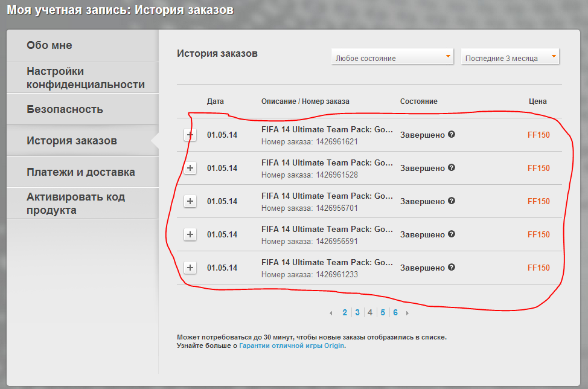Image resolution: width=588 pixels, height=389 pixels.
Task: Click order number 1426956591 text
Action: (x=337, y=241)
